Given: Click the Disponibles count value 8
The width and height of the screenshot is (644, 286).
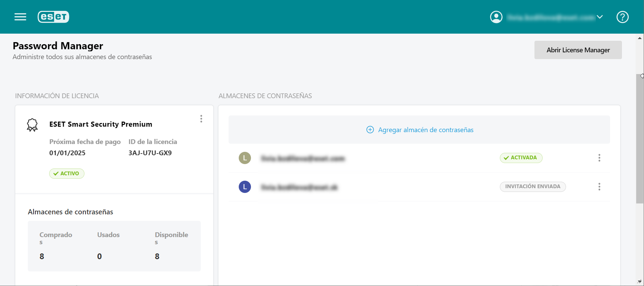Looking at the screenshot, I should click(x=157, y=256).
